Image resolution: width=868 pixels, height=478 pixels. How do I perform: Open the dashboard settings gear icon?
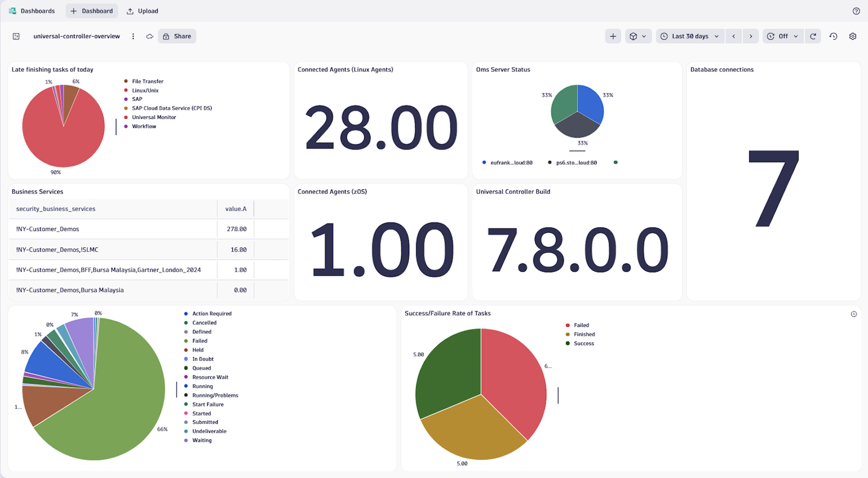[x=853, y=36]
